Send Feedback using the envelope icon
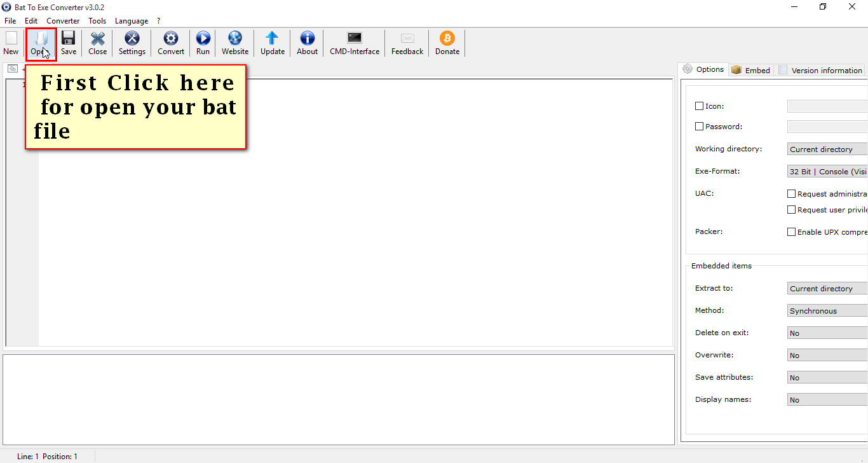Image resolution: width=868 pixels, height=463 pixels. click(x=407, y=43)
